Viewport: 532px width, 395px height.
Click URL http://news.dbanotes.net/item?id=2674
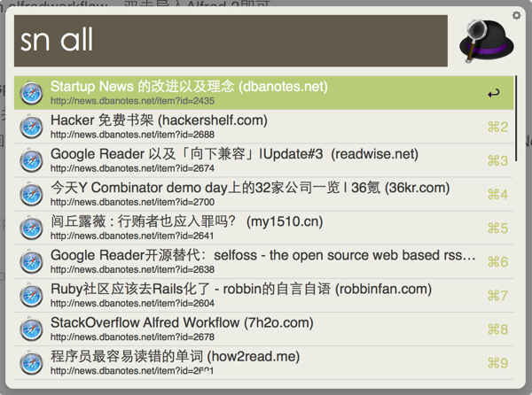132,168
